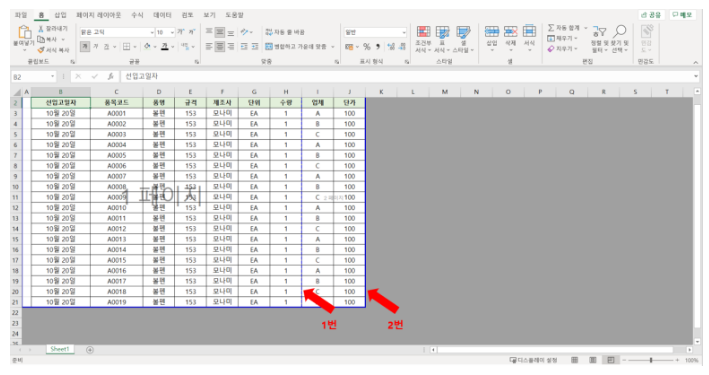
Task: Click the Cut (잘라내기) scissors icon
Action: pos(40,28)
